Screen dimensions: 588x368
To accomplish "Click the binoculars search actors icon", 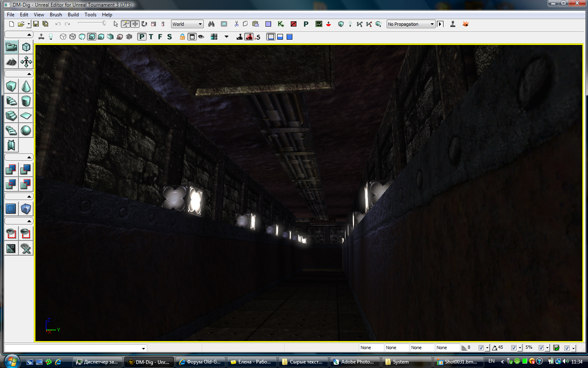I will click(211, 24).
